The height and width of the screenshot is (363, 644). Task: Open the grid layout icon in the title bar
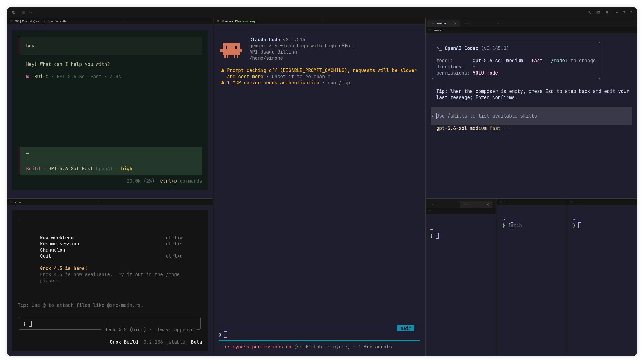(23, 12)
